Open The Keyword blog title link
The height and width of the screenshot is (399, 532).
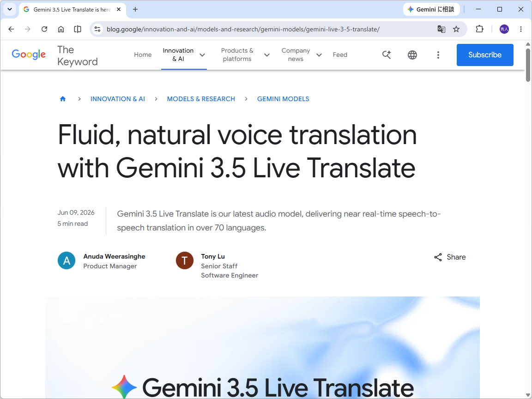(78, 55)
